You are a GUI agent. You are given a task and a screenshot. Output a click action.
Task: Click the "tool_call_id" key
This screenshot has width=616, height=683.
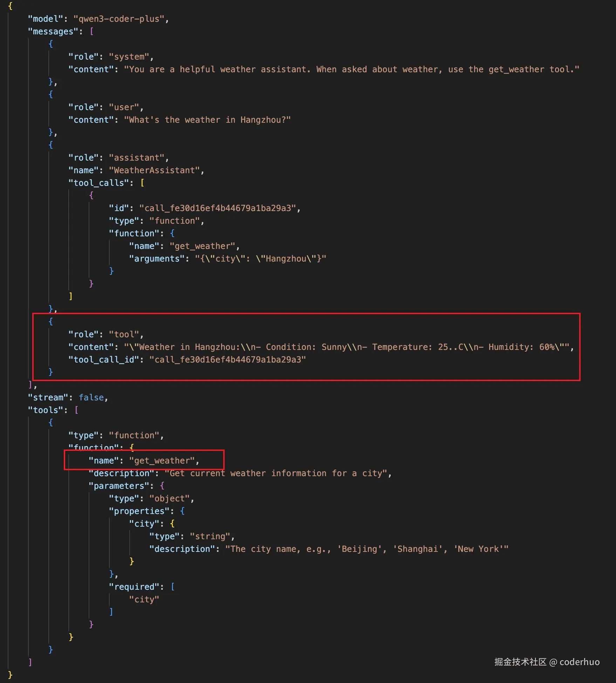(x=104, y=360)
